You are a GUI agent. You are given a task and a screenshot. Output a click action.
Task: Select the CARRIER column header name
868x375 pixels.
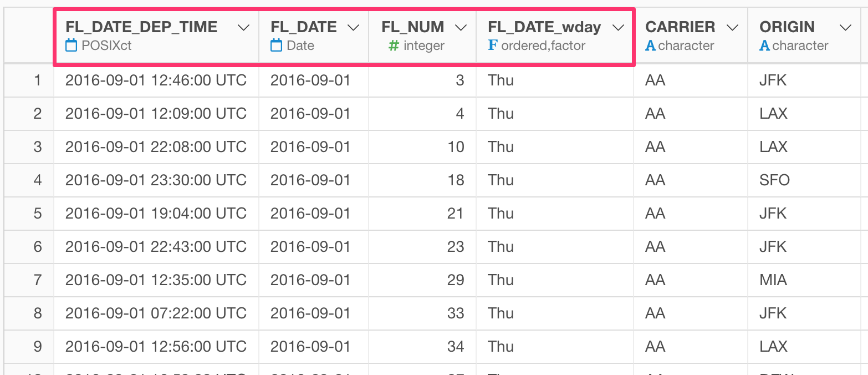click(680, 27)
